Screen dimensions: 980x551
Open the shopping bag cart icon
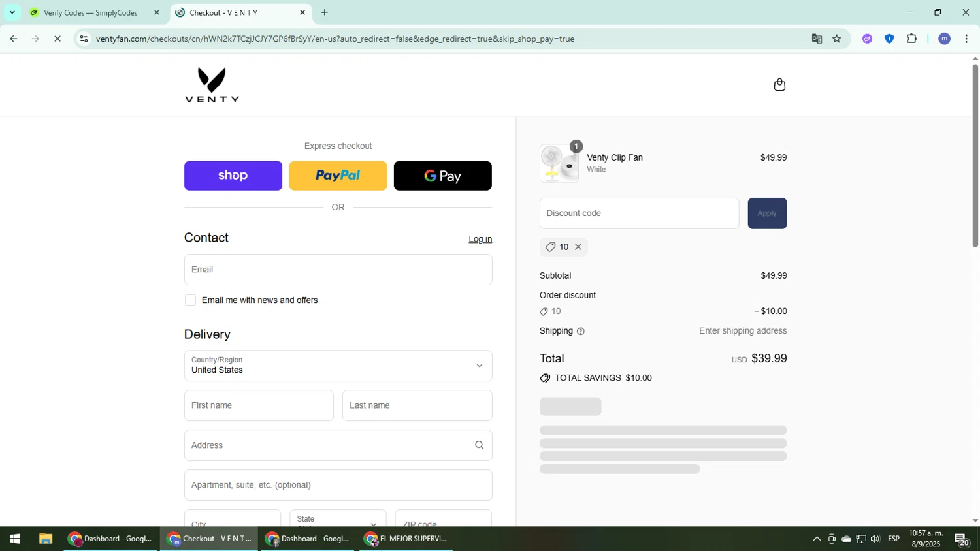pos(779,85)
